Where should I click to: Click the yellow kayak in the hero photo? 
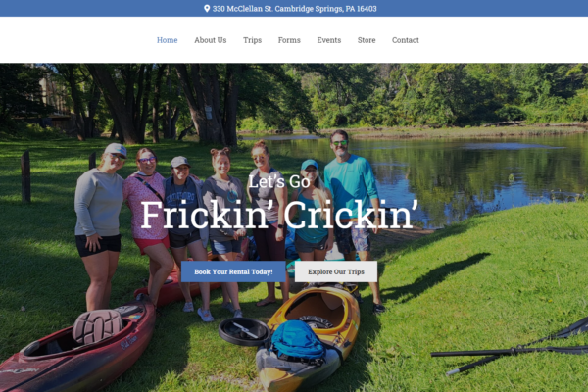tap(308, 337)
